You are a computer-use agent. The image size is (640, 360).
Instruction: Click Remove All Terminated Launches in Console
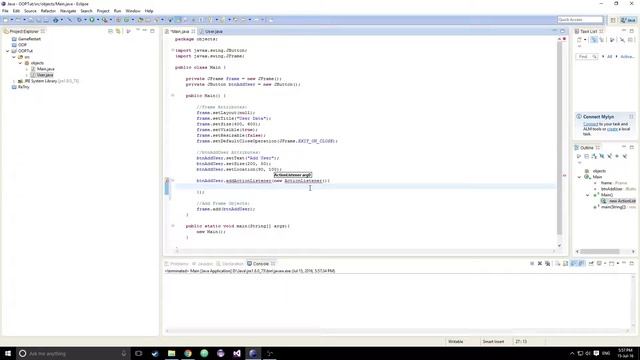[x=547, y=264]
